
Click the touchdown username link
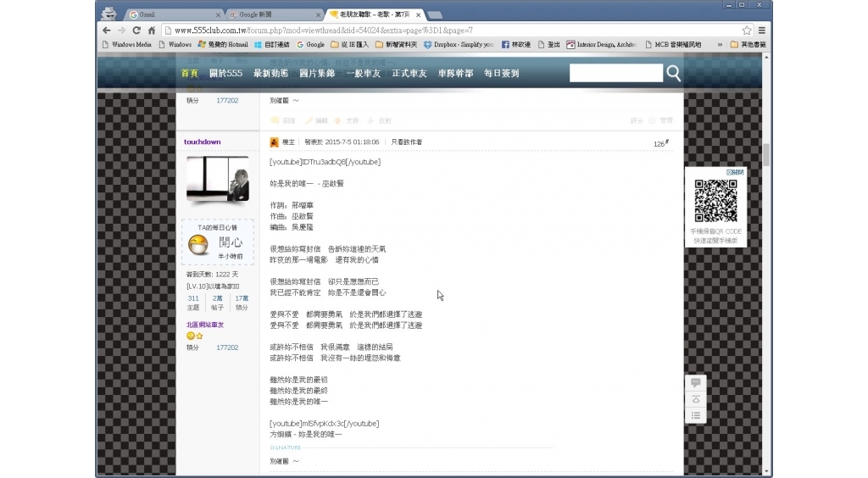coord(202,142)
